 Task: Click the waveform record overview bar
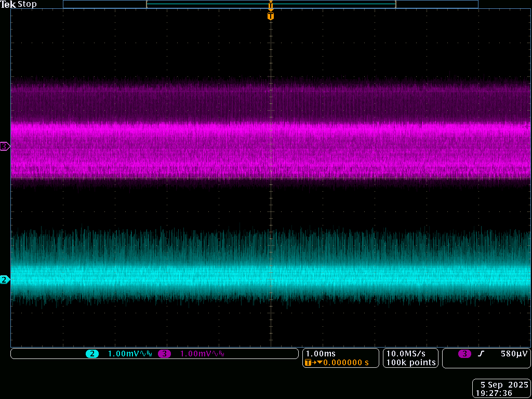(270, 4)
